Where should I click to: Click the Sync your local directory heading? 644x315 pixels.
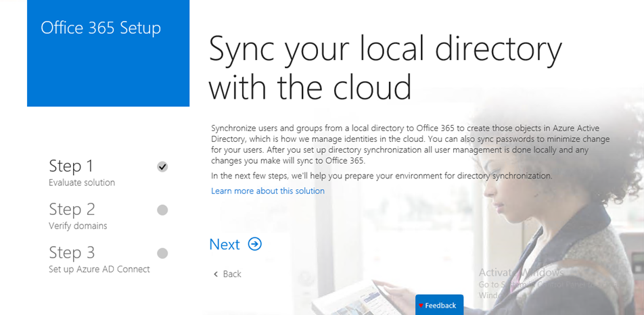386,67
